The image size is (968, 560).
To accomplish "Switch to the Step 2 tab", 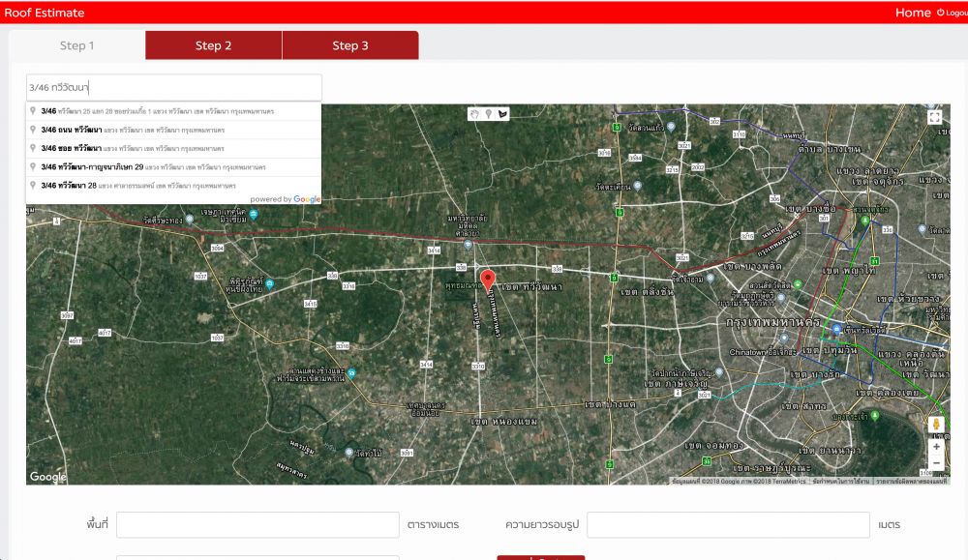I will click(214, 45).
